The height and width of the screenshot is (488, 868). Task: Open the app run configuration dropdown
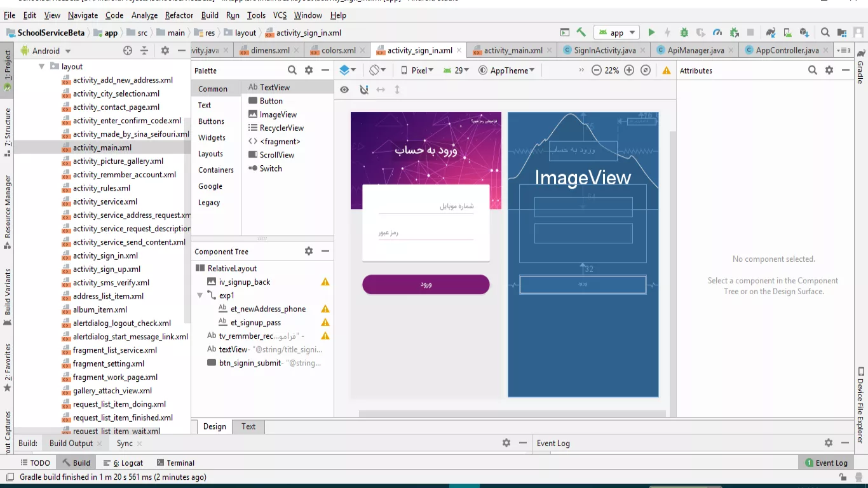[616, 32]
